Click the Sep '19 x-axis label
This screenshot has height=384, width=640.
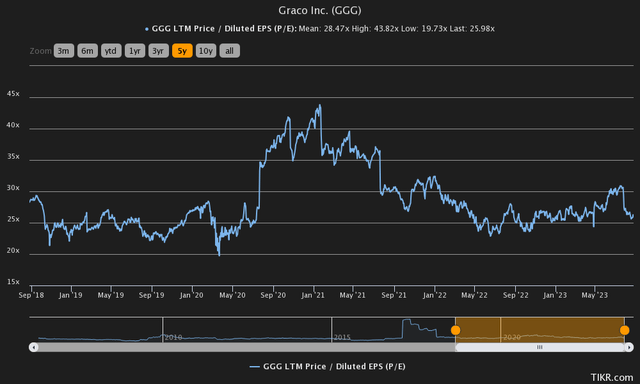[151, 295]
